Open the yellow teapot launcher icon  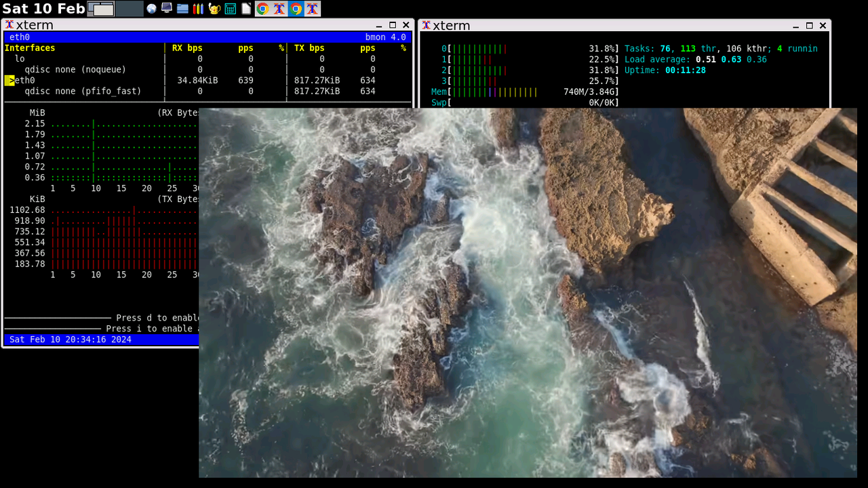[x=214, y=9]
